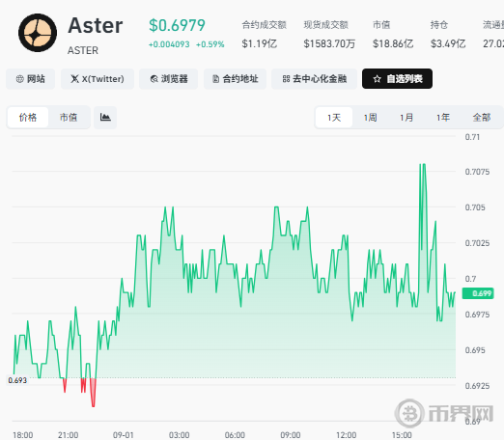Add Aster to 自选列表 watchlist
Image resolution: width=504 pixels, height=440 pixels.
coord(397,79)
